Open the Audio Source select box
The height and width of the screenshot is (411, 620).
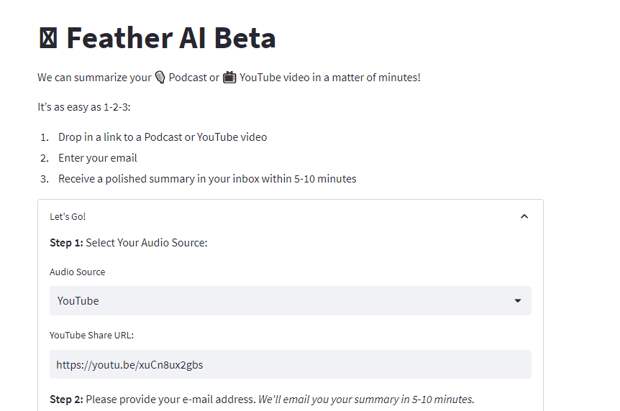280,300
